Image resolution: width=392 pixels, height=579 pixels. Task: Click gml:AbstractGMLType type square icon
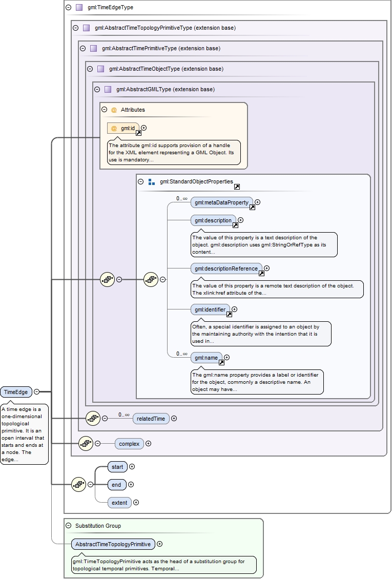click(x=108, y=89)
